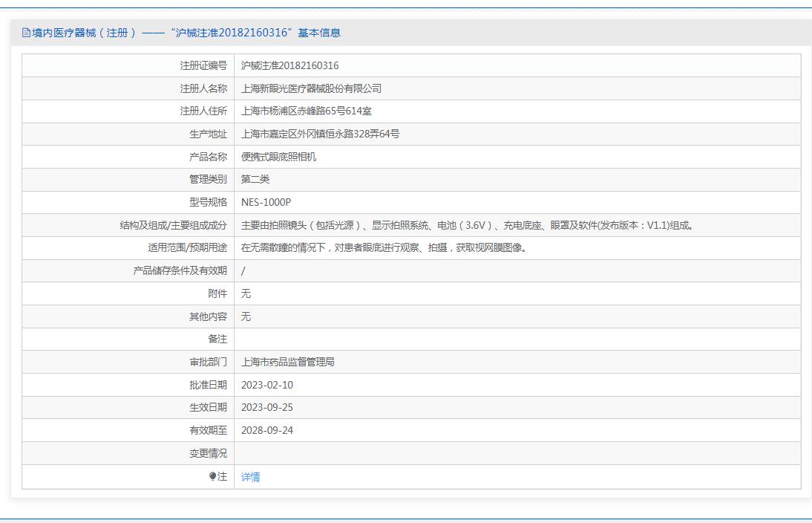Viewport: 812px width, 523px height.
Task: Click the lightbulb icon beside 注 label
Action: click(x=212, y=476)
